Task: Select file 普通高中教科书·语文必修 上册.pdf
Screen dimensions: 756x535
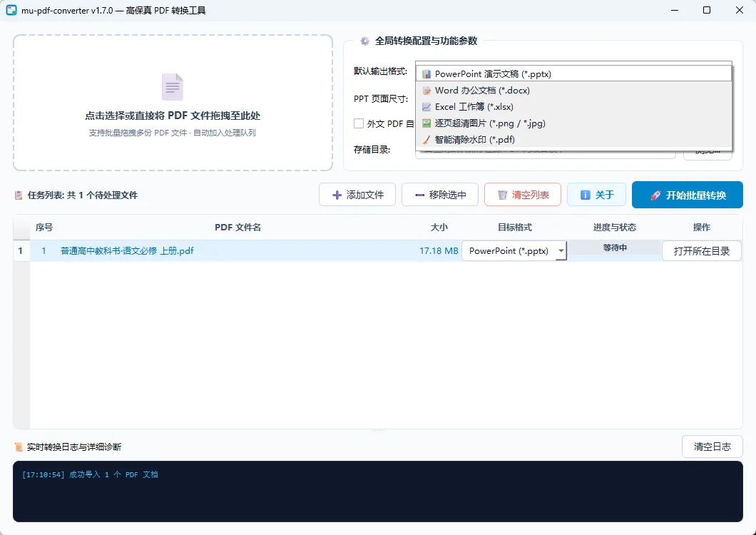Action: [127, 251]
